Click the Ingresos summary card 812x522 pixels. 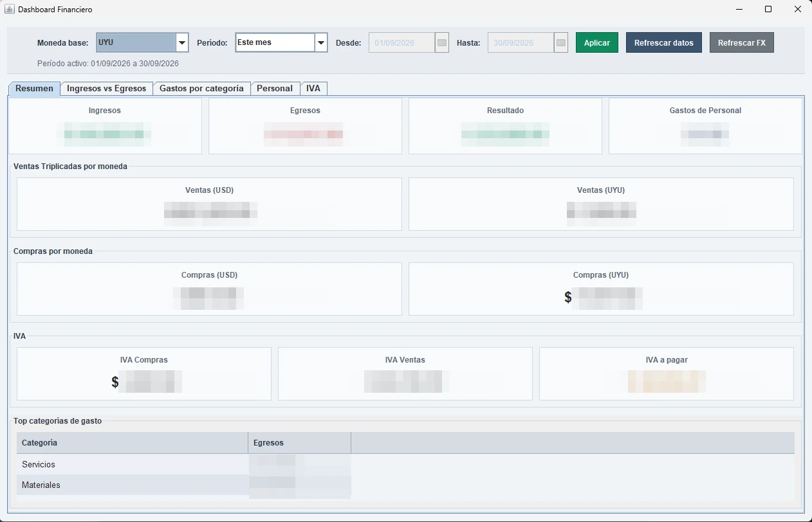click(105, 126)
